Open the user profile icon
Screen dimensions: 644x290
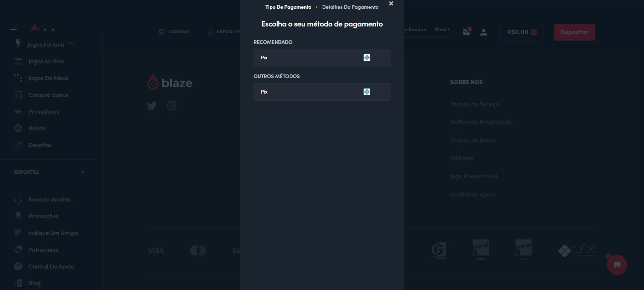point(483,32)
